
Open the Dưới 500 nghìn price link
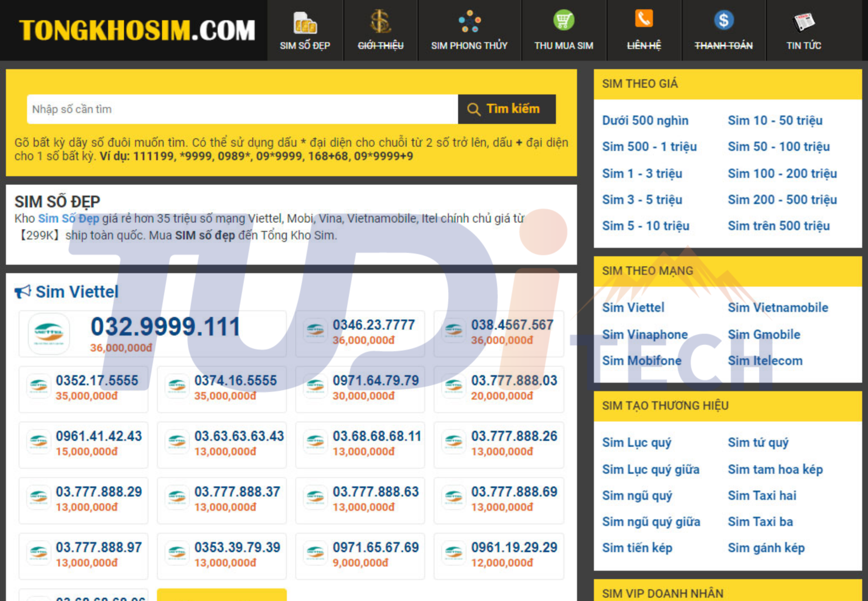[x=645, y=121]
